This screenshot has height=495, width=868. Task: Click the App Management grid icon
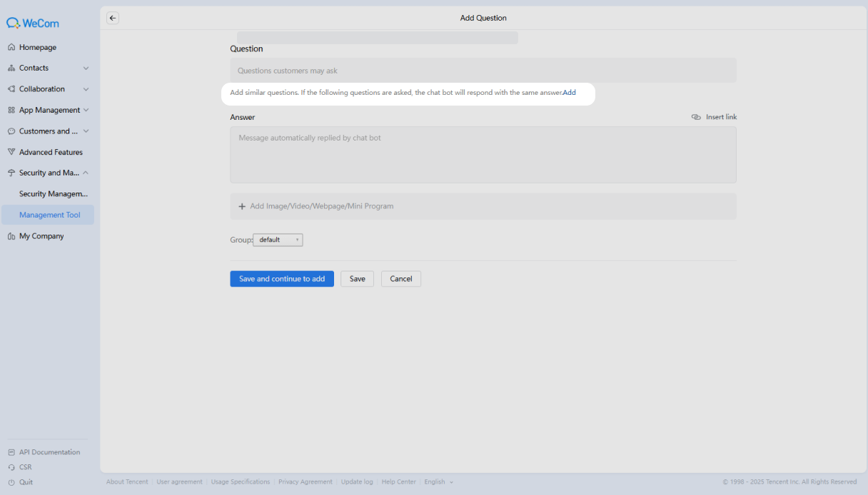pyautogui.click(x=11, y=111)
